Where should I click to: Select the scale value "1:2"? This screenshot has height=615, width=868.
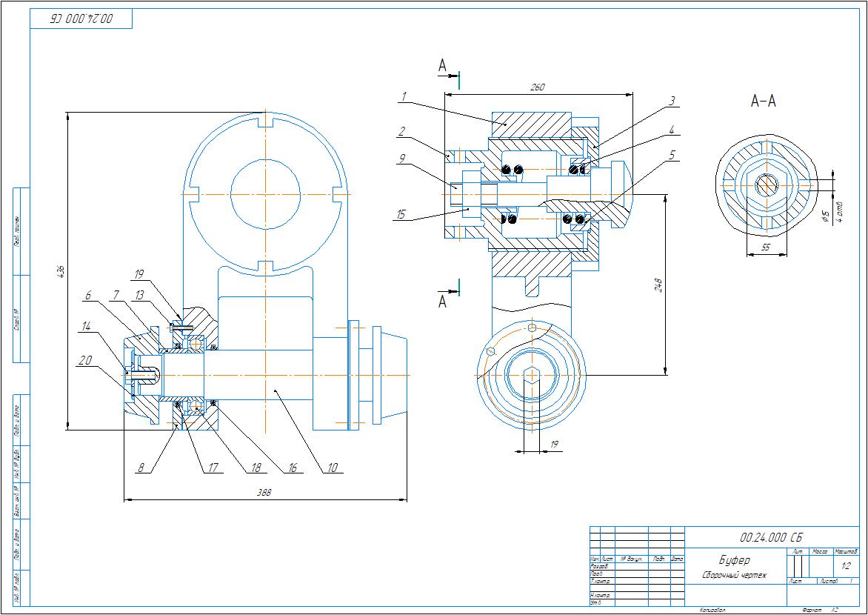coord(846,566)
